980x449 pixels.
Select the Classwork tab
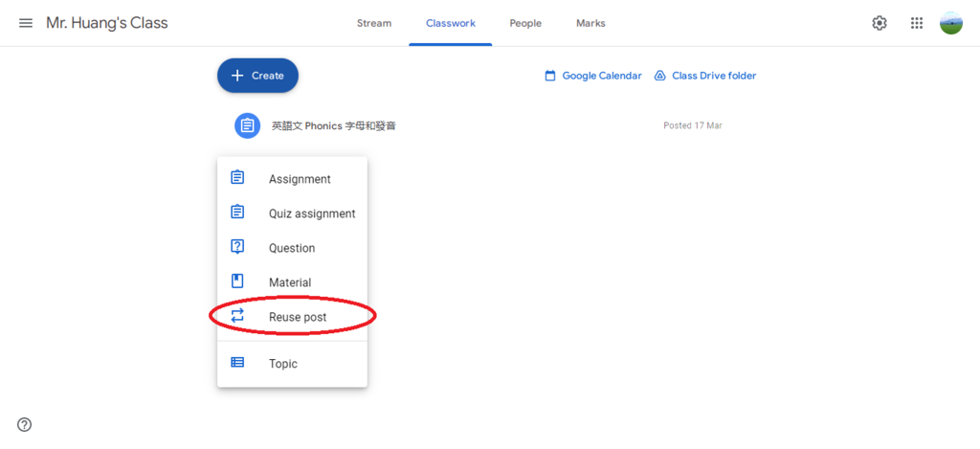click(x=451, y=24)
